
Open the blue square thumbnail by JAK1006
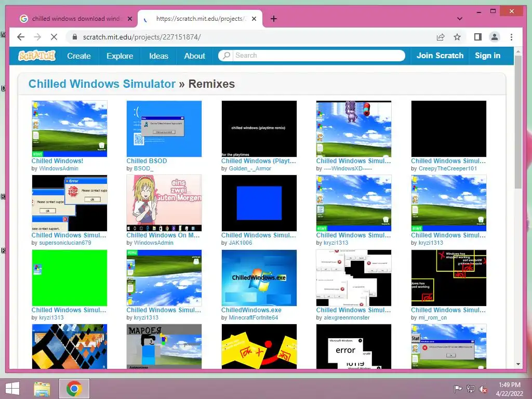click(x=259, y=203)
